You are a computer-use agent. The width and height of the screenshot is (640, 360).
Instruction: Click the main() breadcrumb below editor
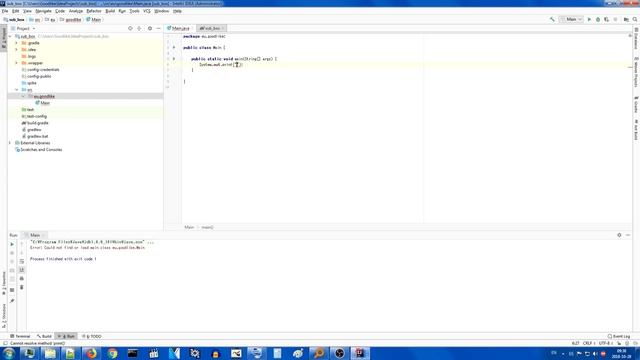coord(207,227)
